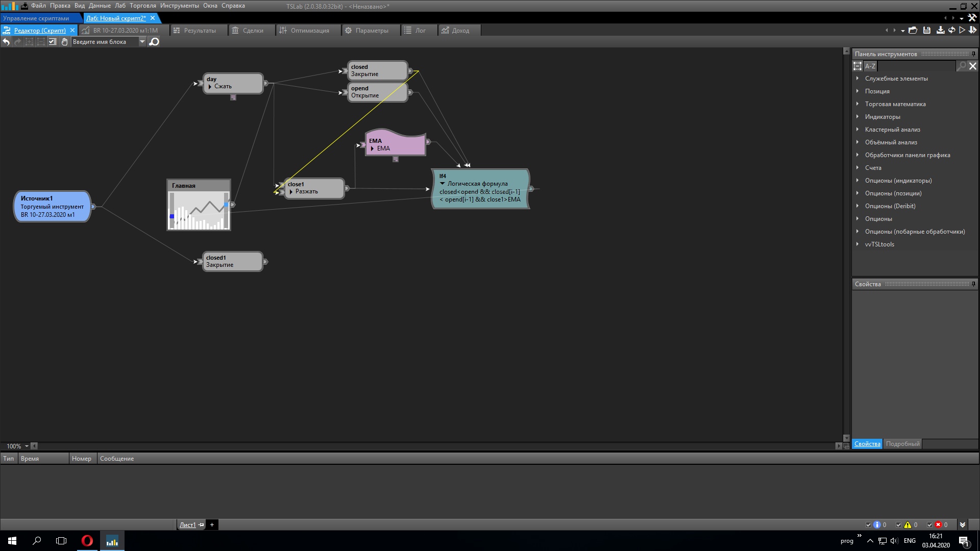Toggle the error messages checkbox
The image size is (980, 551).
coord(929,524)
